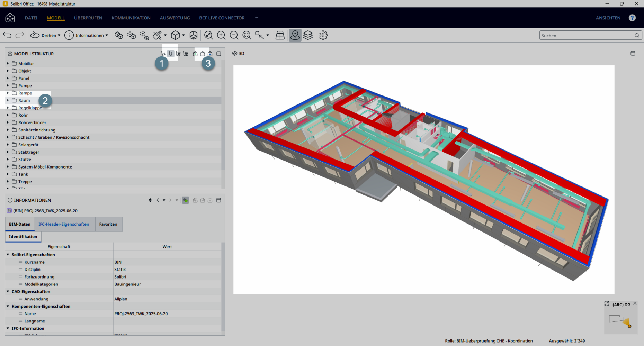
Task: Click the paint bucket visibility icon
Action: coord(158,35)
